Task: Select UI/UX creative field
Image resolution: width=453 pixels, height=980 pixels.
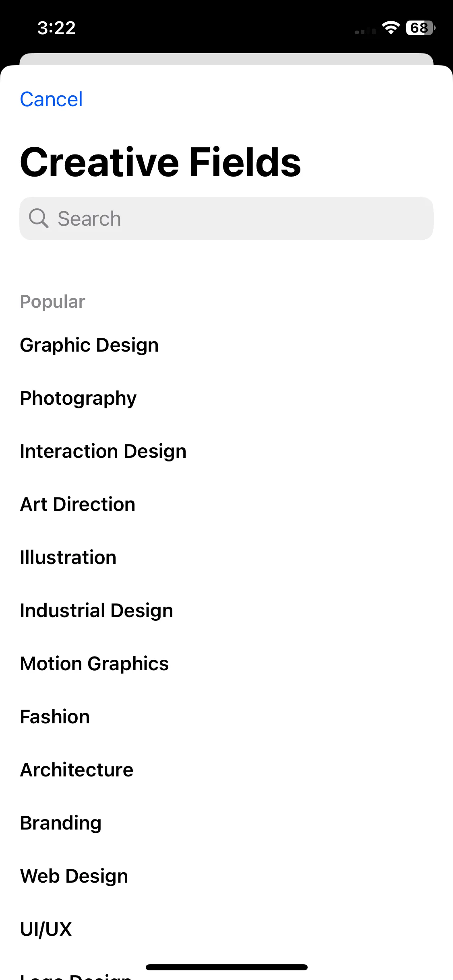Action: pyautogui.click(x=226, y=929)
